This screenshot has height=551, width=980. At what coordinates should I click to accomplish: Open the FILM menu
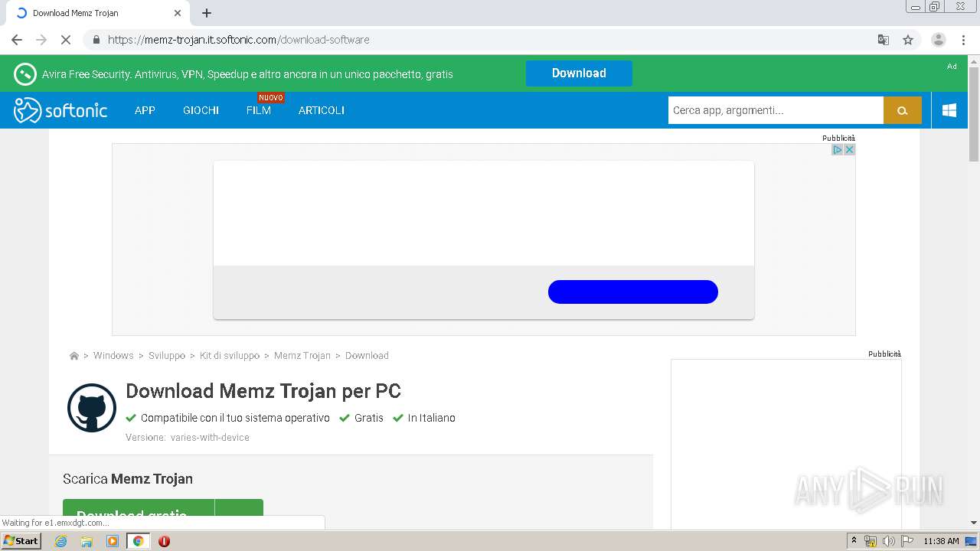259,110
